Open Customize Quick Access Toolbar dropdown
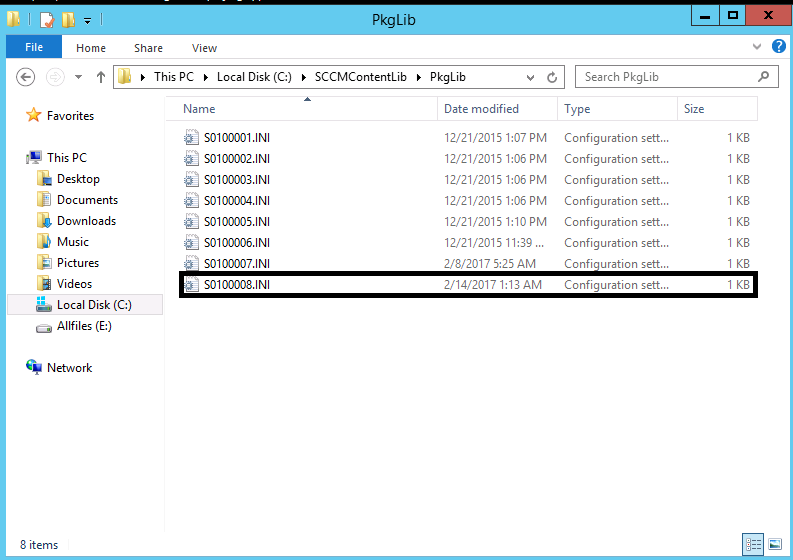The image size is (793, 560). [88, 20]
